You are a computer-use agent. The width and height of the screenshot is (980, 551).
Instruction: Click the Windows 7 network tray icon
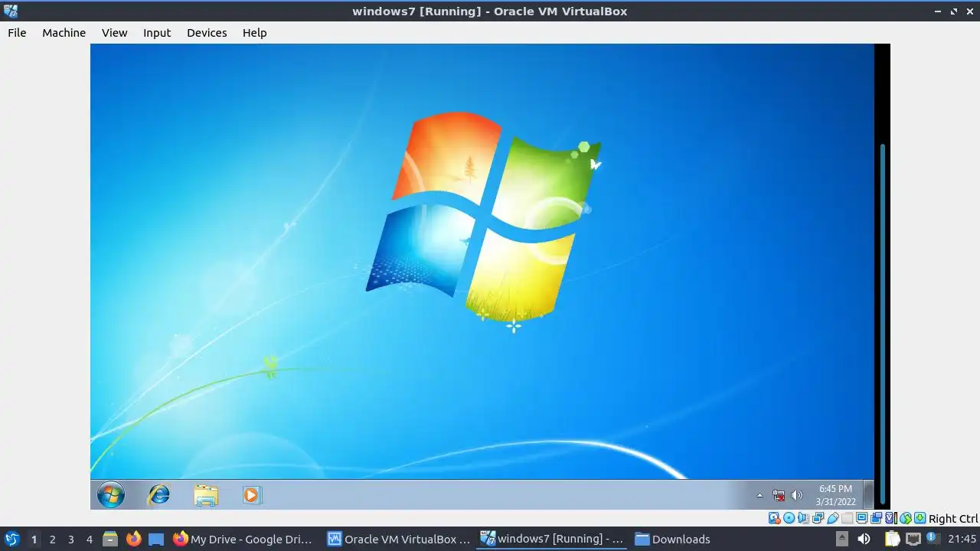779,495
